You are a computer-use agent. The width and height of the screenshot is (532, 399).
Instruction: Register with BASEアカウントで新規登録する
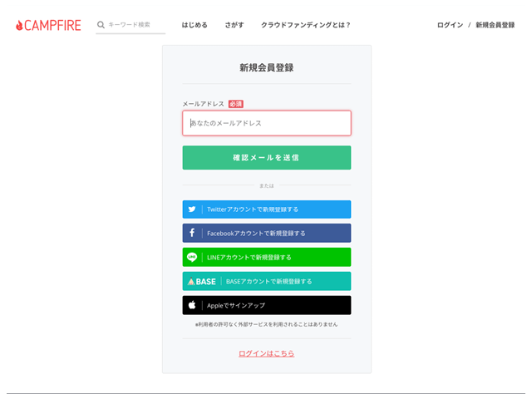(267, 281)
